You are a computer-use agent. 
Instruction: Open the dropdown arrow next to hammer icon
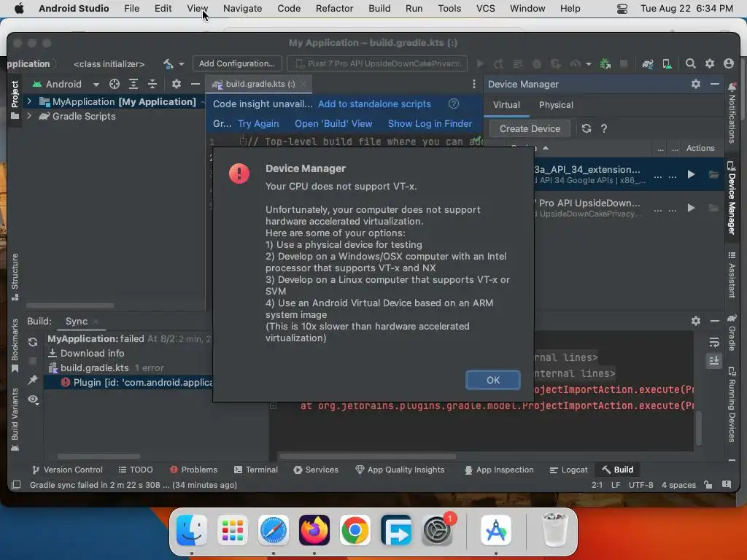pyautogui.click(x=182, y=64)
